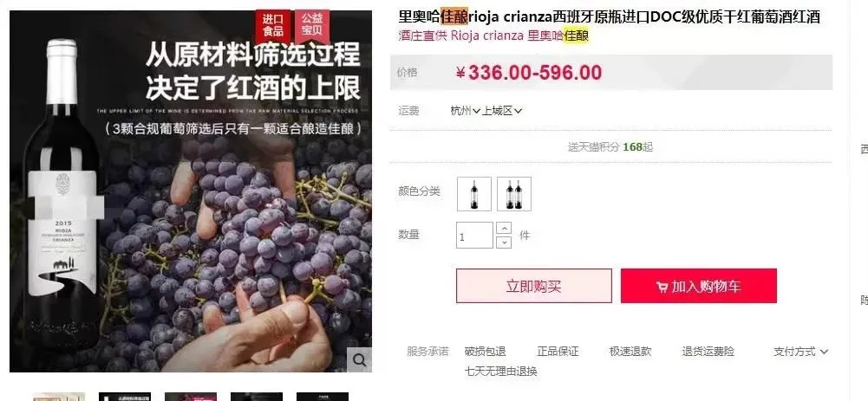Click 七天无理由退换 return policy link
The image size is (868, 401).
(500, 371)
